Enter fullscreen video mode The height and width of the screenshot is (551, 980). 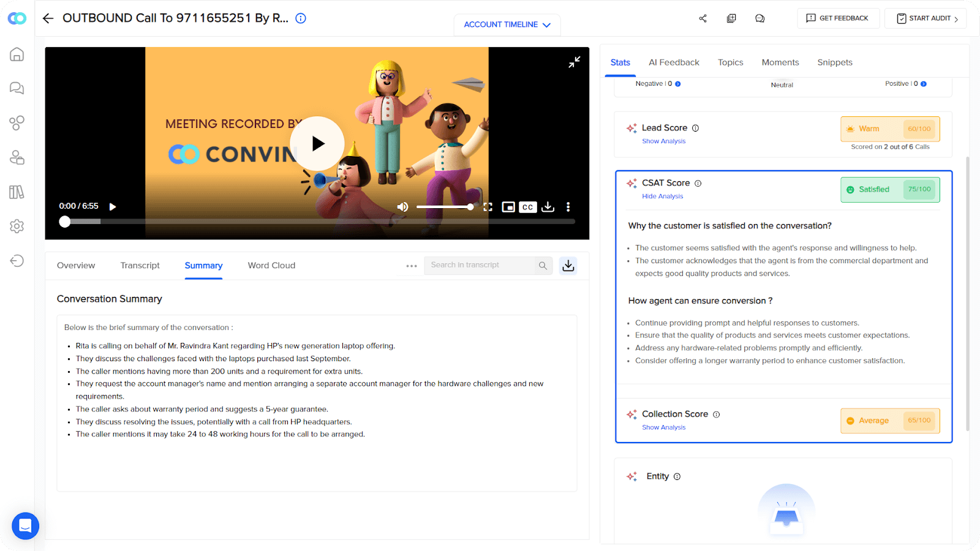click(488, 207)
